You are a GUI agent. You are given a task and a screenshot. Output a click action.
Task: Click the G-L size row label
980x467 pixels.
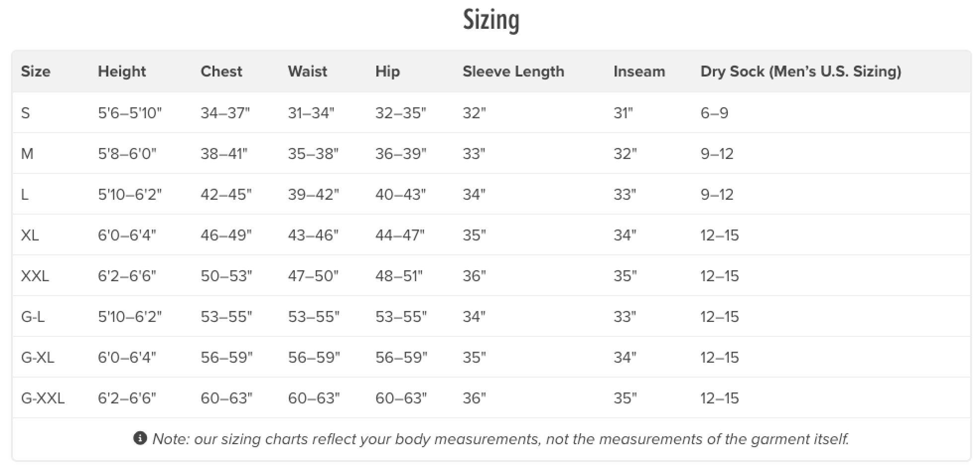click(33, 316)
